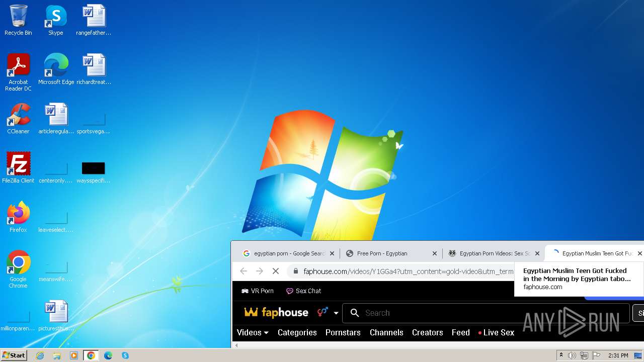Launch Google Chrome desktop shortcut
644x362 pixels.
click(18, 269)
